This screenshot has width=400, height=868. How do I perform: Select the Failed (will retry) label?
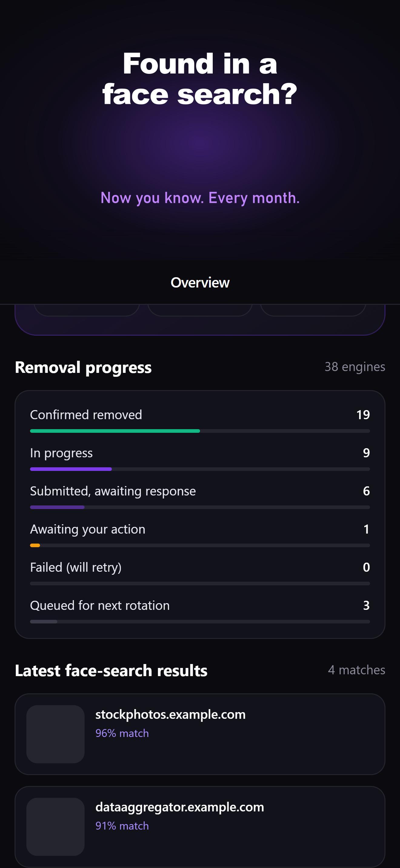(75, 567)
